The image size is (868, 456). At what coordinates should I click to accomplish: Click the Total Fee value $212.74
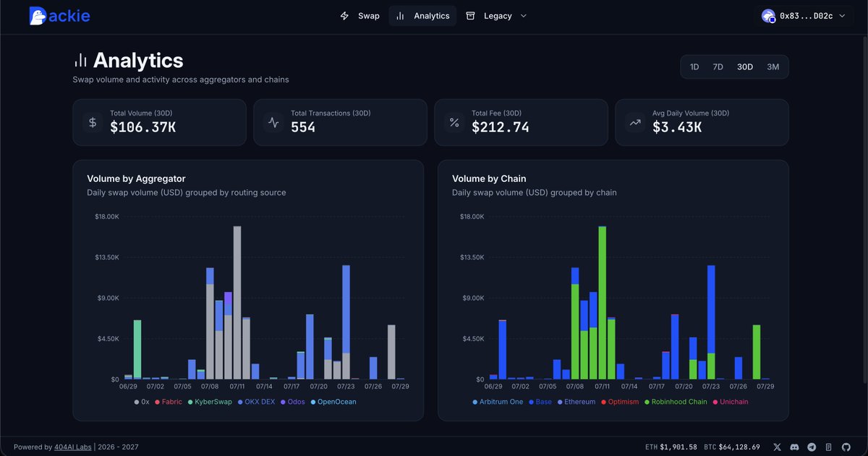coord(501,127)
